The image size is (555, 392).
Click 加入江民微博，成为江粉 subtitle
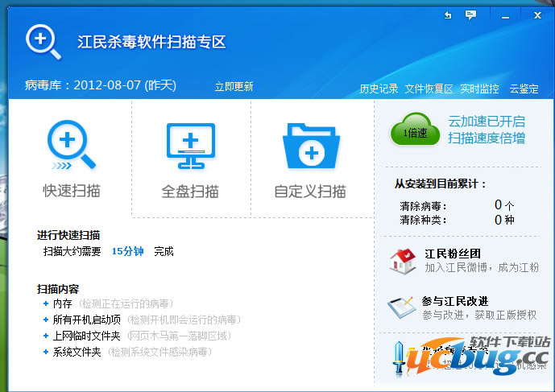click(482, 267)
